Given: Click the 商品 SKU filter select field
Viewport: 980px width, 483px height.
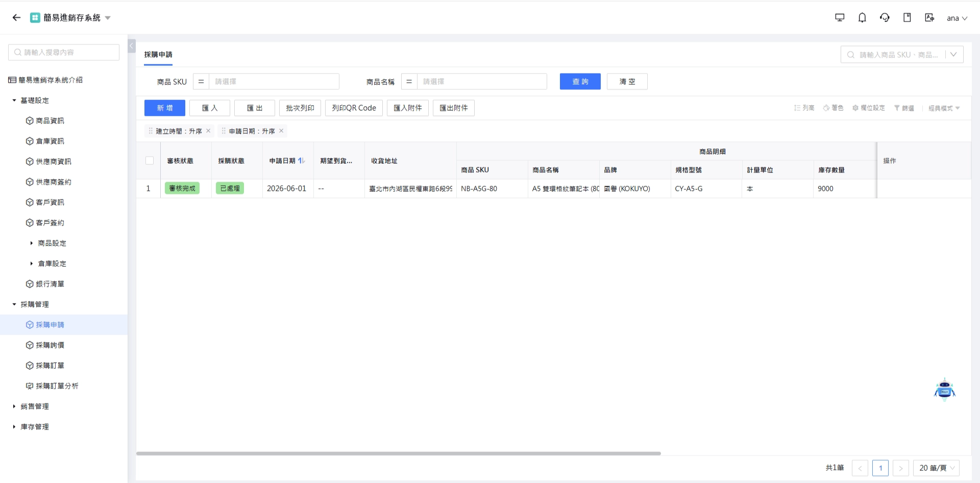Looking at the screenshot, I should (x=274, y=82).
